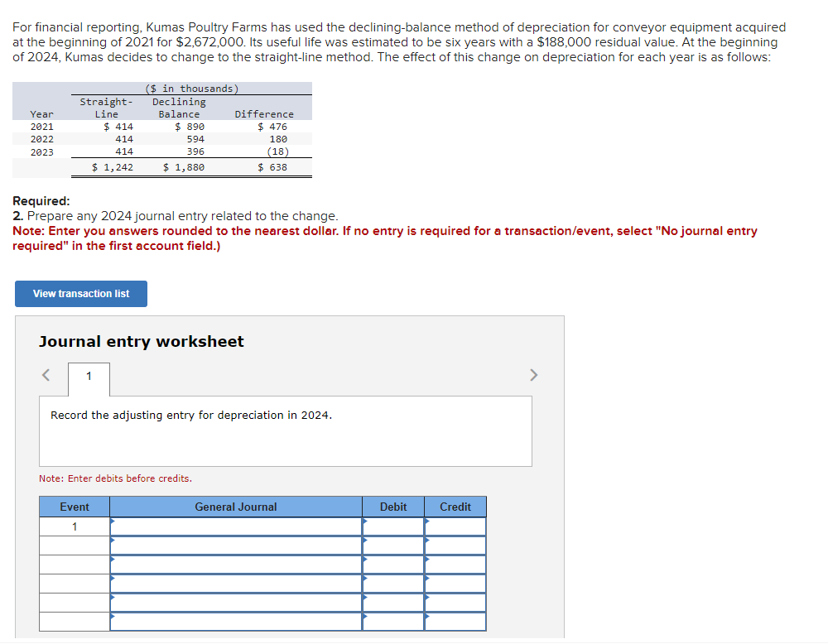Click the Debit column header
The width and height of the screenshot is (828, 644).
393,507
